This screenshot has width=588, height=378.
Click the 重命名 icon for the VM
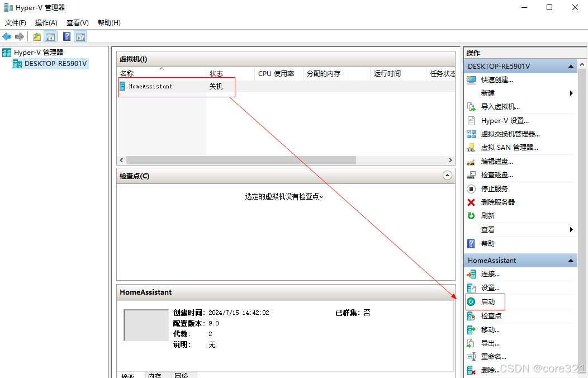(x=471, y=356)
